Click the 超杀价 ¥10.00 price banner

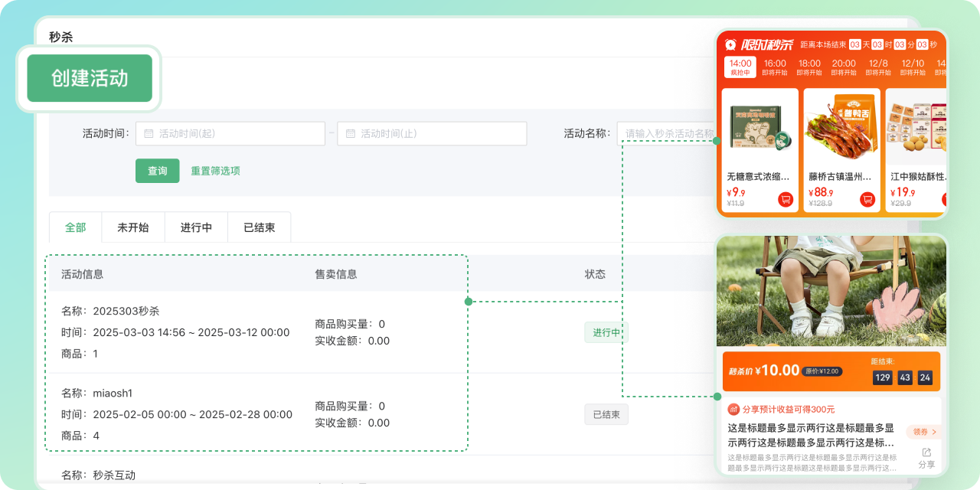coord(831,371)
